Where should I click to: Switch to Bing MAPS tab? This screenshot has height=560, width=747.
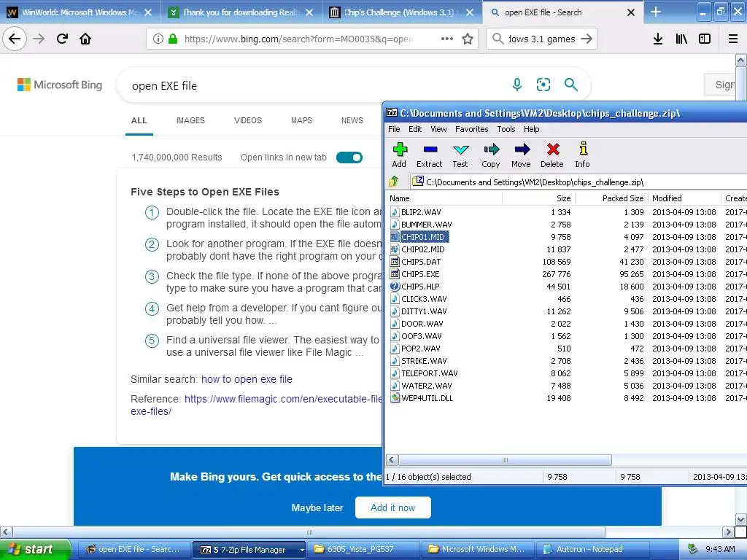pos(301,120)
